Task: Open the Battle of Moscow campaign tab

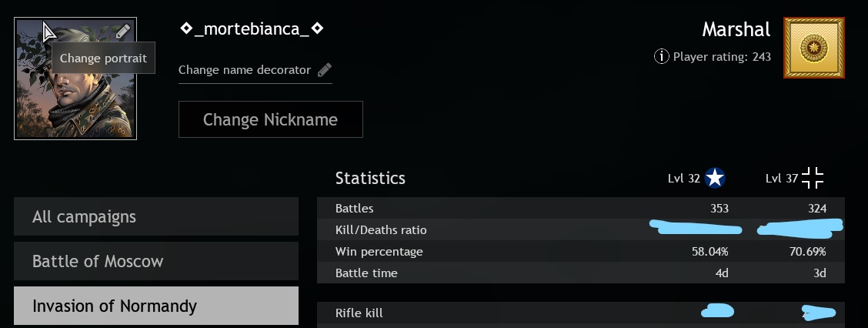Action: click(x=156, y=261)
